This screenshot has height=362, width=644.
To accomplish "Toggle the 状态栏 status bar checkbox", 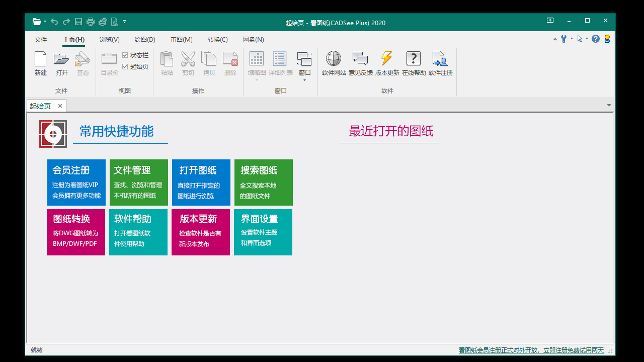I will [125, 55].
